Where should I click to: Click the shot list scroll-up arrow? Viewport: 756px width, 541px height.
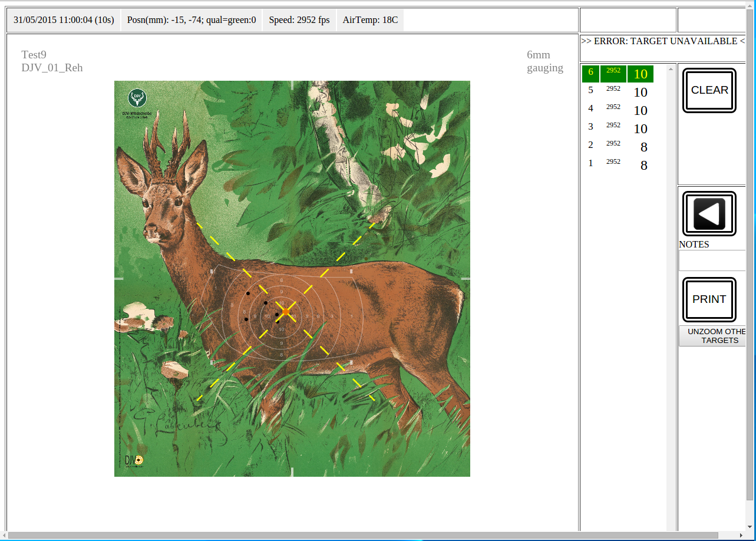(x=671, y=70)
